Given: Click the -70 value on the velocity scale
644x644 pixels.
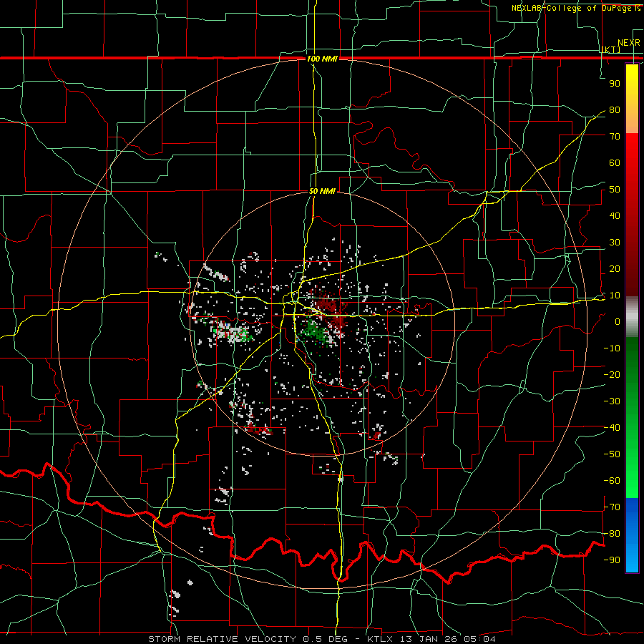Looking at the screenshot, I should pos(612,507).
